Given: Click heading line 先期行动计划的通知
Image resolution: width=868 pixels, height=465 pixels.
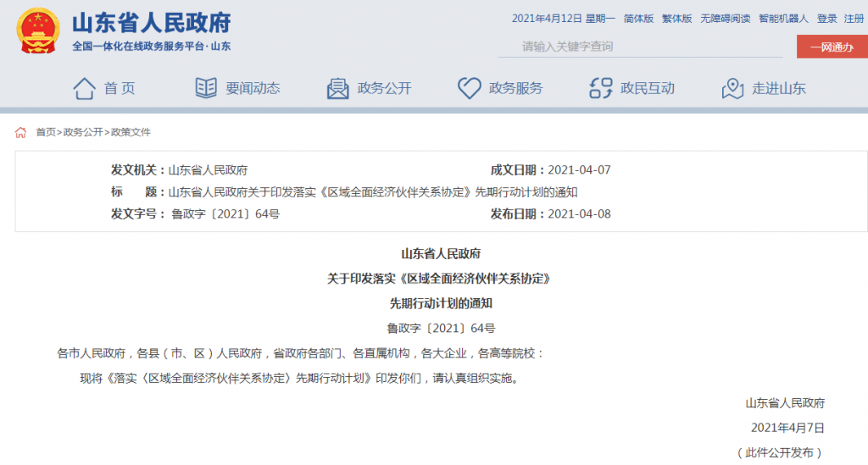Looking at the screenshot, I should [x=441, y=303].
